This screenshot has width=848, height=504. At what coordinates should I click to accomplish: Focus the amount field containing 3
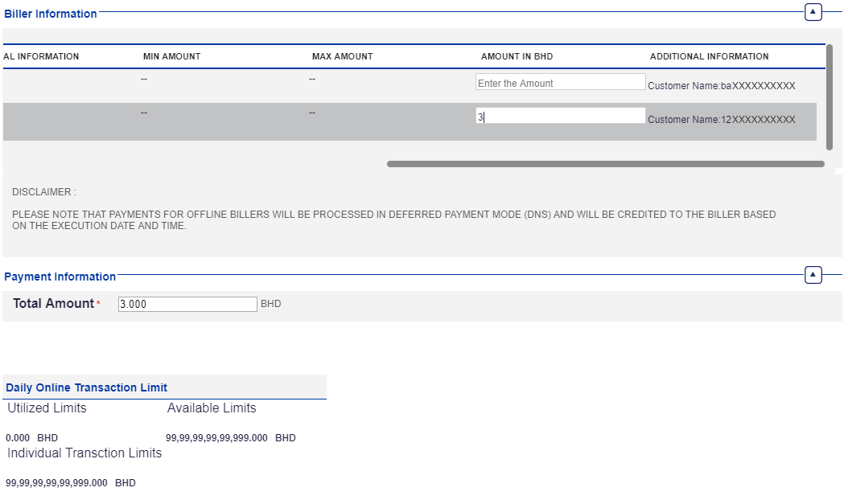(x=560, y=117)
